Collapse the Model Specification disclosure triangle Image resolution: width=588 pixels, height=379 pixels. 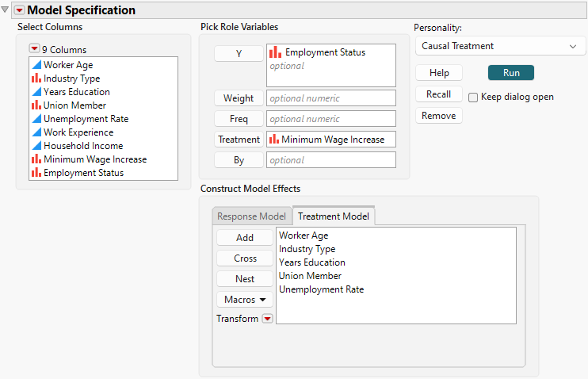(x=6, y=10)
